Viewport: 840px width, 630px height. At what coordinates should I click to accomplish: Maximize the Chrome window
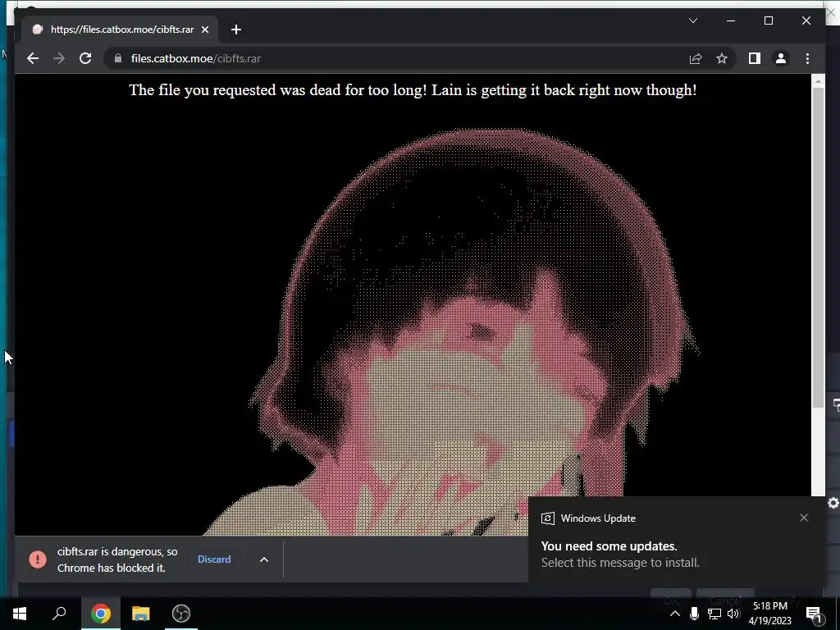point(768,21)
